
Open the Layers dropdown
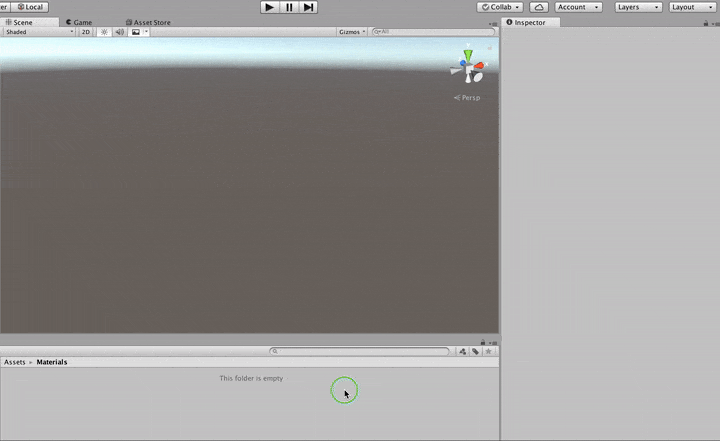click(638, 7)
